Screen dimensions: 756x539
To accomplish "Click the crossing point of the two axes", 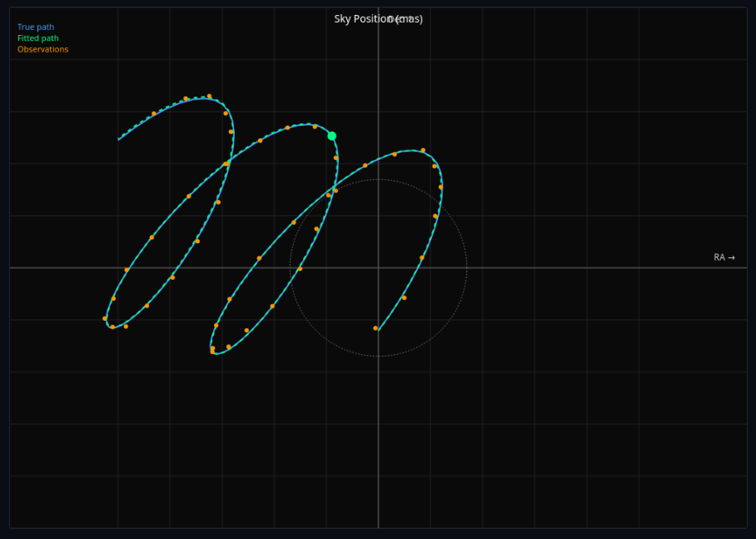I will [380, 267].
